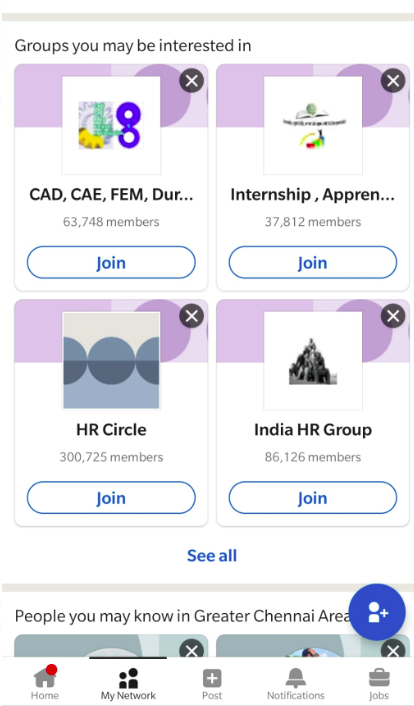Viewport: 414px width, 706px height.
Task: Join India HR Group
Action: (313, 498)
